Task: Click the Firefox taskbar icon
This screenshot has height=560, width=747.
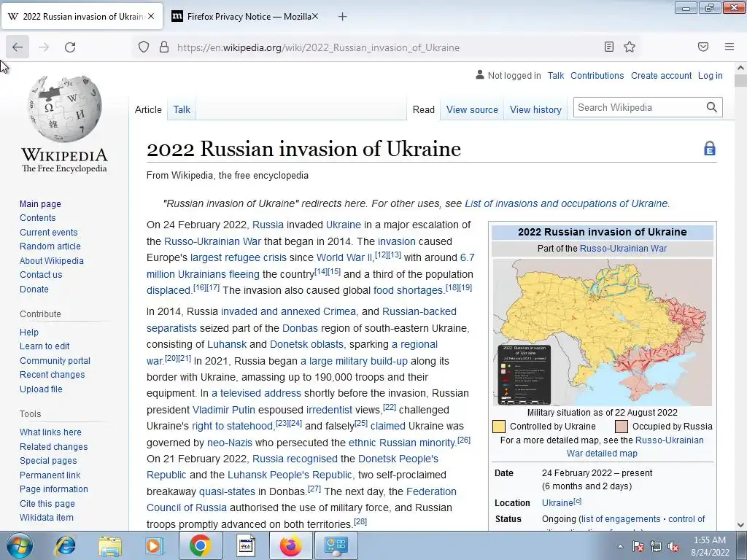Action: tap(290, 545)
